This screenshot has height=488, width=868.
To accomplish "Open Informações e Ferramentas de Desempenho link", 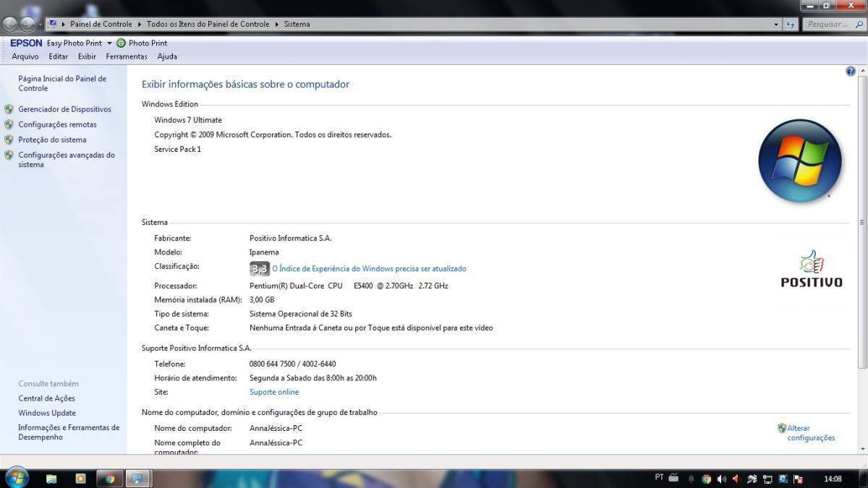I will [x=69, y=432].
